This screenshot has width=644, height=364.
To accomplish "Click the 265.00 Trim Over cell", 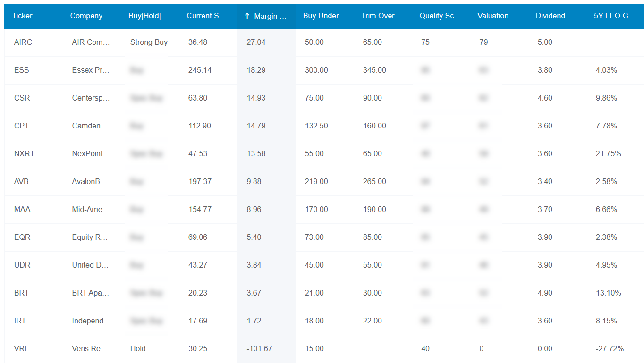I will (374, 182).
